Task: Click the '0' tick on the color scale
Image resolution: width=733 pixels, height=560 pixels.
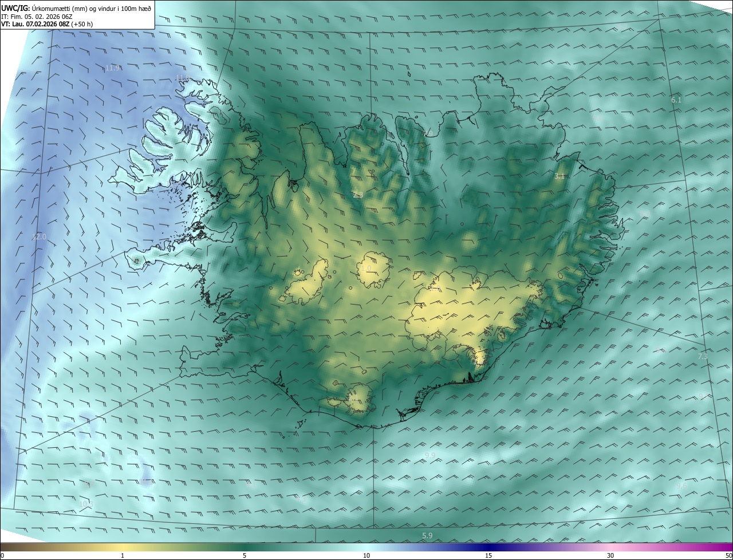Action: [2, 556]
